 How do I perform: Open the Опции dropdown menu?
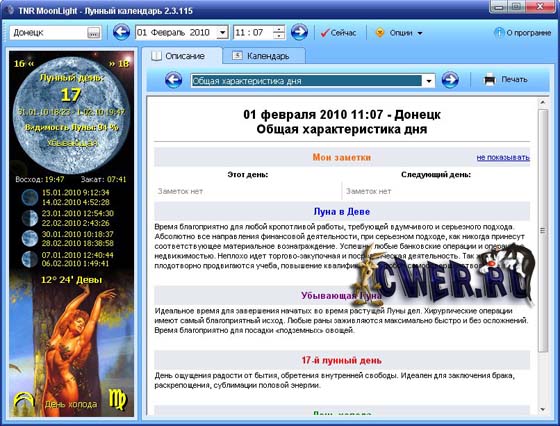[399, 33]
